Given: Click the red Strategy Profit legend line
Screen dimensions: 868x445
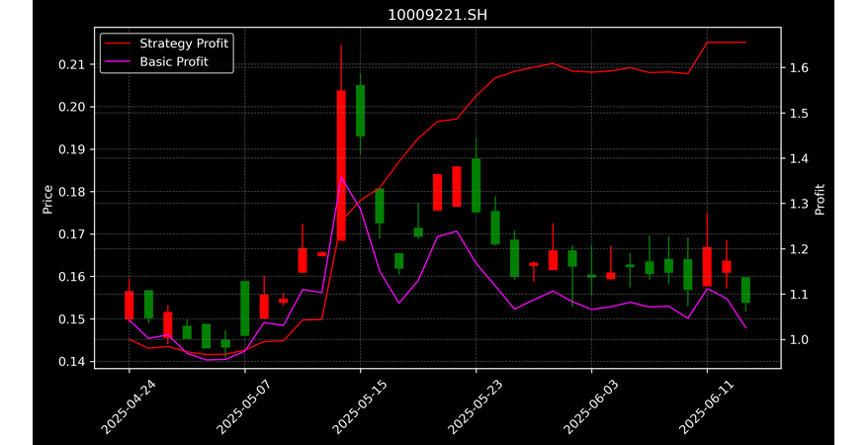Looking at the screenshot, I should [x=118, y=44].
